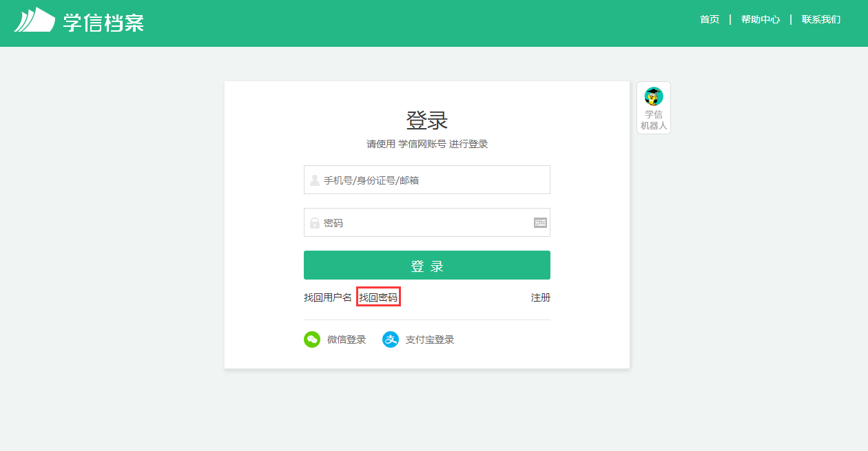The image size is (868, 451).
Task: Open the 联系我们 page
Action: [x=821, y=19]
